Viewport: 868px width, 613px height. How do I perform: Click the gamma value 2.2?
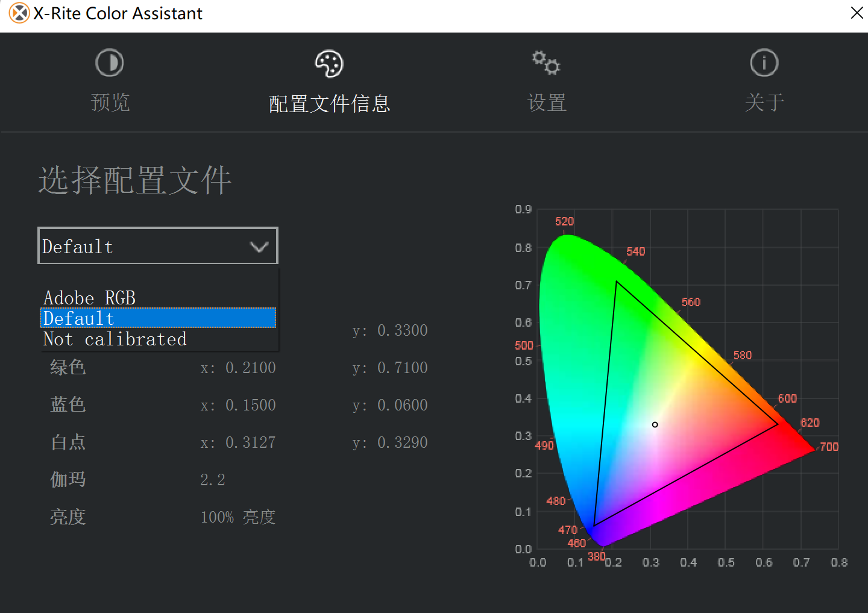(213, 480)
